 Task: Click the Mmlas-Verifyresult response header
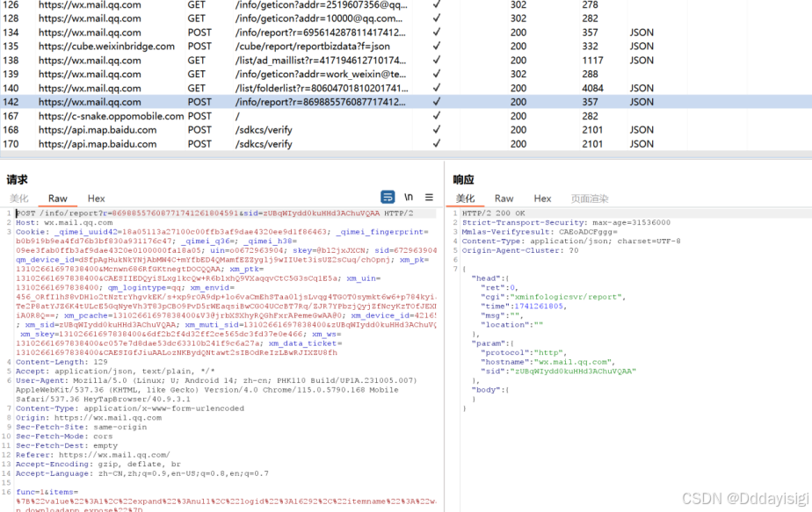point(540,232)
